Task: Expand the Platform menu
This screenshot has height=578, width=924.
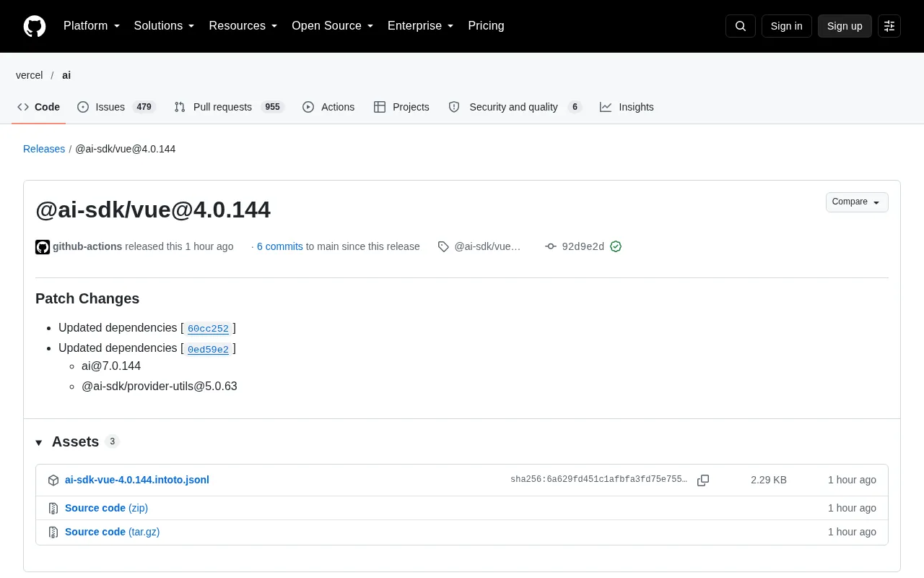Action: (92, 26)
